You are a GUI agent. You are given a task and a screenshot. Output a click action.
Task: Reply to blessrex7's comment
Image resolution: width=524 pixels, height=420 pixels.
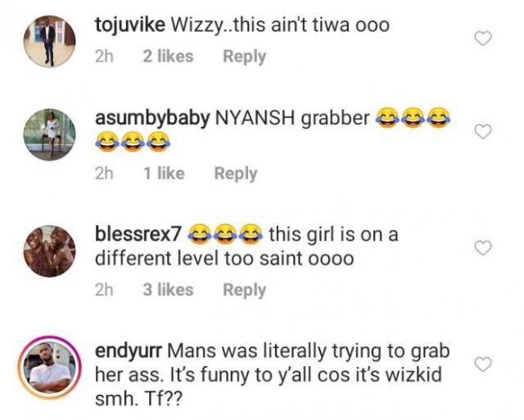pyautogui.click(x=244, y=290)
